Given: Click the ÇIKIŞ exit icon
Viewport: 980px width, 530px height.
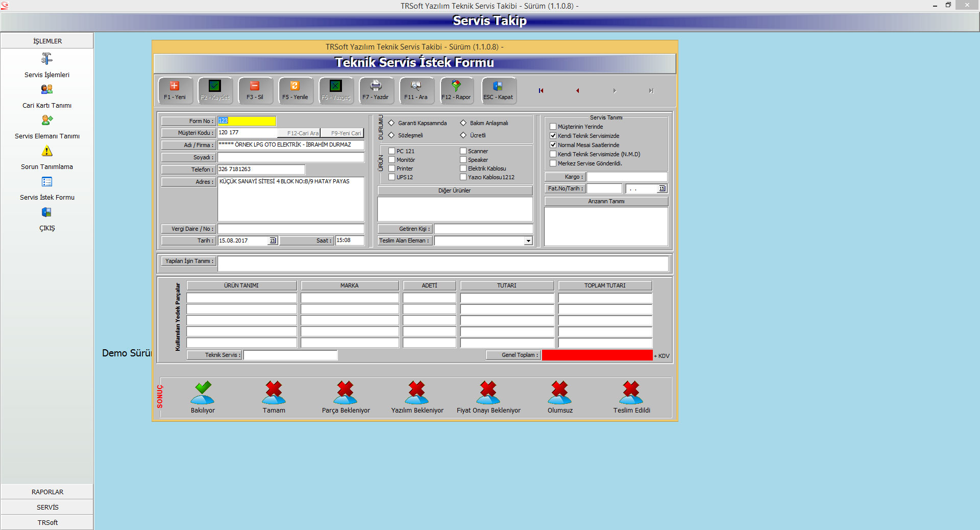Looking at the screenshot, I should (x=47, y=212).
